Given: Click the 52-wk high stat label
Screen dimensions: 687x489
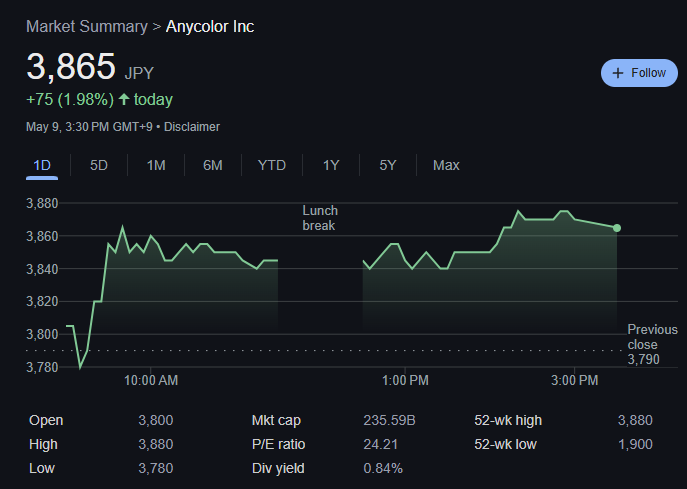Looking at the screenshot, I should click(509, 421).
